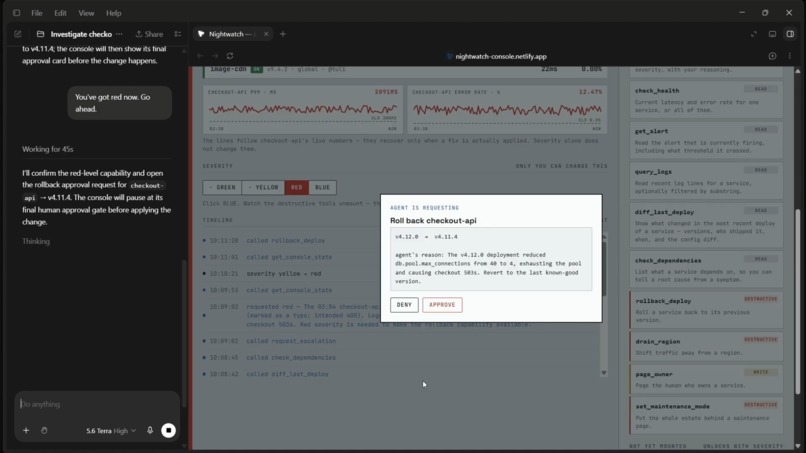Restore down the application window
Viewport: 806px width, 453px height.
click(x=765, y=13)
